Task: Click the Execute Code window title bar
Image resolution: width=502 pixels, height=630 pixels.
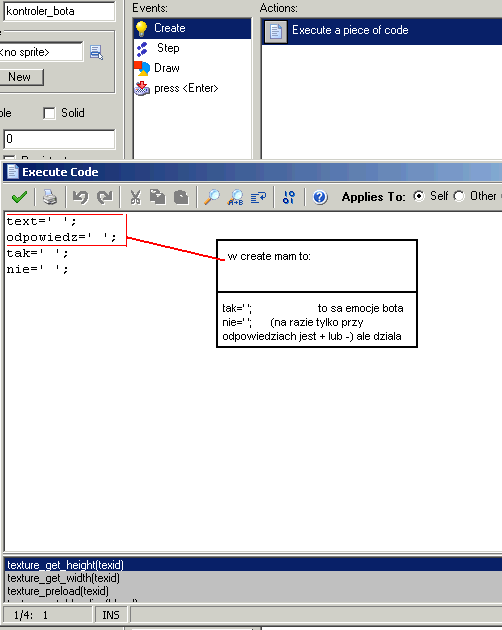Action: point(252,172)
